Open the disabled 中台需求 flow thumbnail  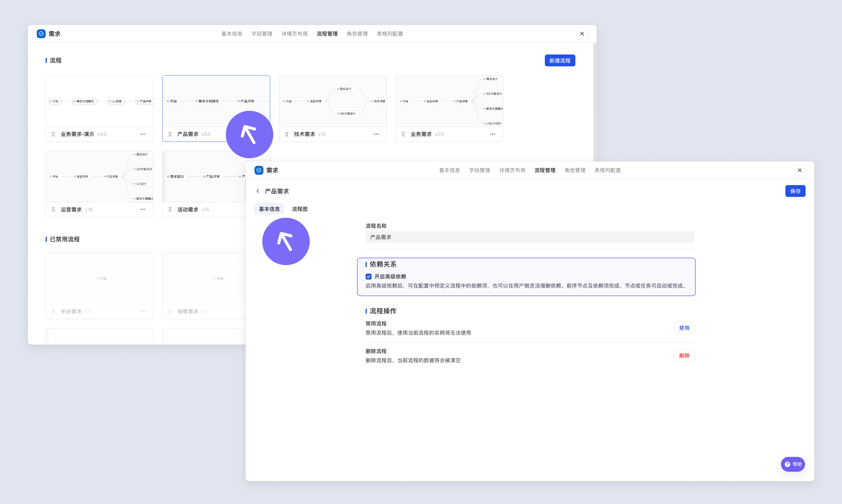click(x=100, y=279)
